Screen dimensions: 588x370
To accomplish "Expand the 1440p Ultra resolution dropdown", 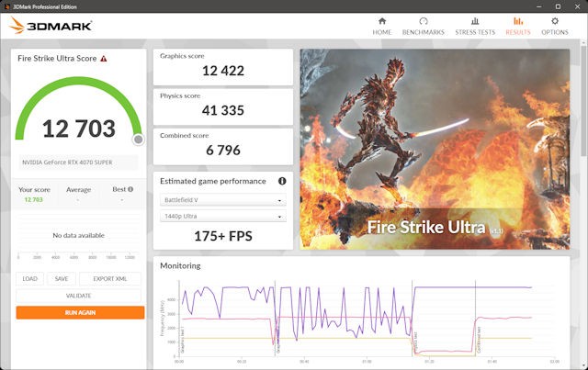I will point(223,217).
